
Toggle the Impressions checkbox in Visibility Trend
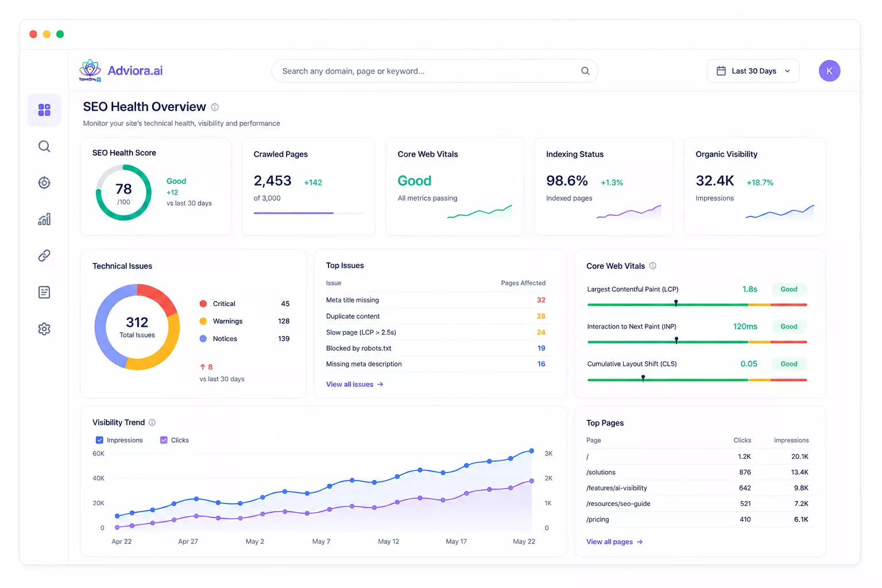click(x=99, y=440)
